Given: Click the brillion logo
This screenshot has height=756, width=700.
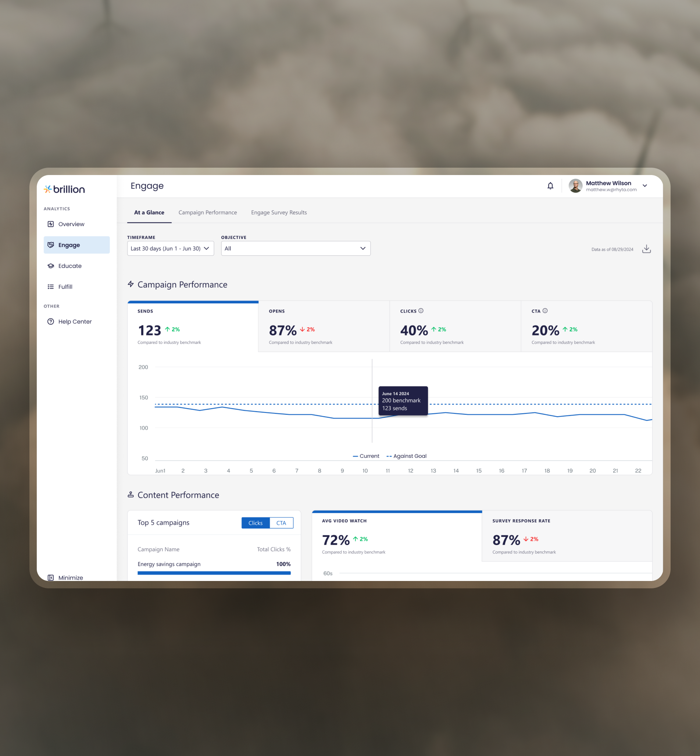Looking at the screenshot, I should tap(64, 189).
